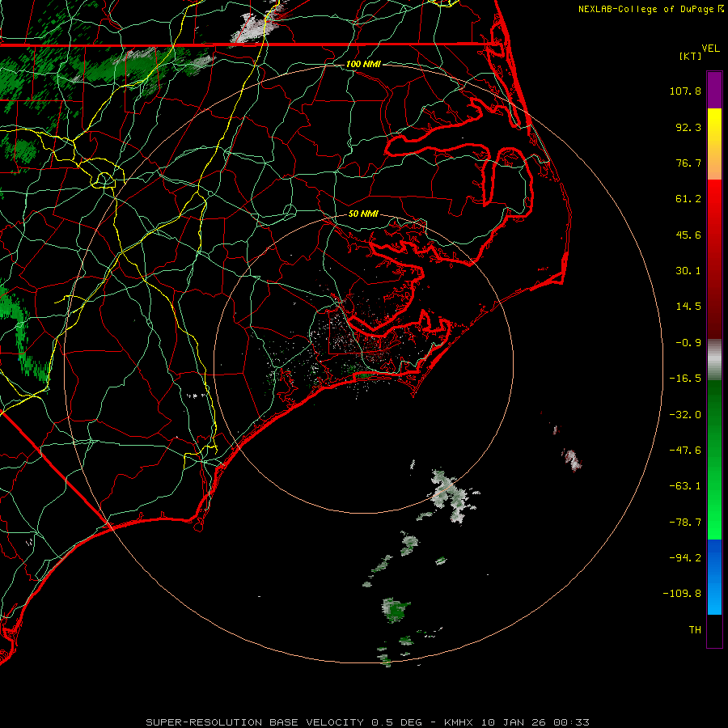The image size is (728, 728).
Task: Click the -32.0 velocity scale value
Action: pyautogui.click(x=685, y=415)
